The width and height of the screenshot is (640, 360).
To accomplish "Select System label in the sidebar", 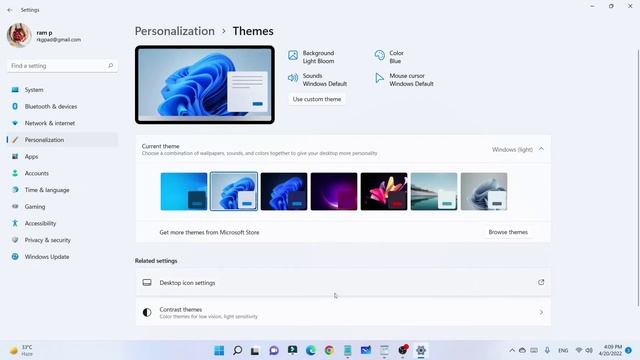I will (34, 90).
